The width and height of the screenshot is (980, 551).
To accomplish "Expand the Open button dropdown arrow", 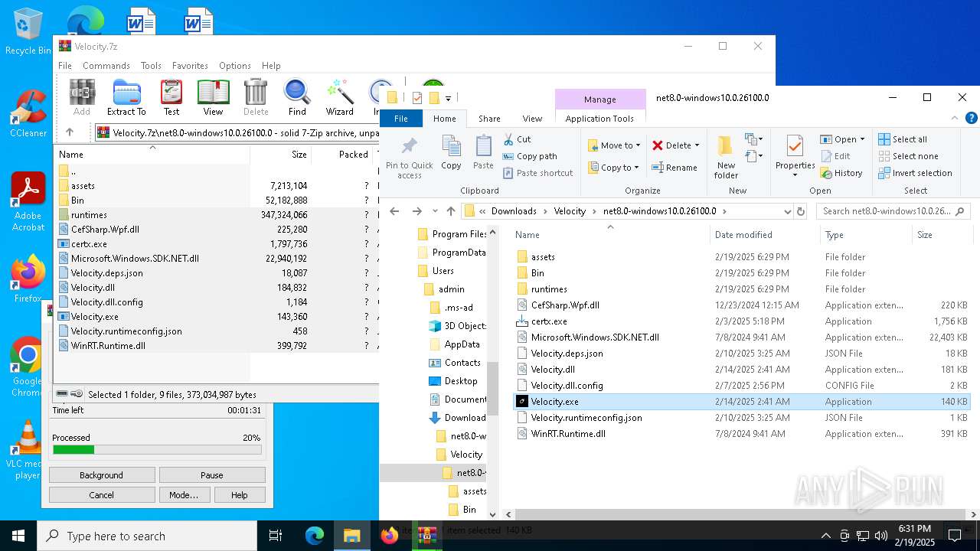I will tap(862, 139).
